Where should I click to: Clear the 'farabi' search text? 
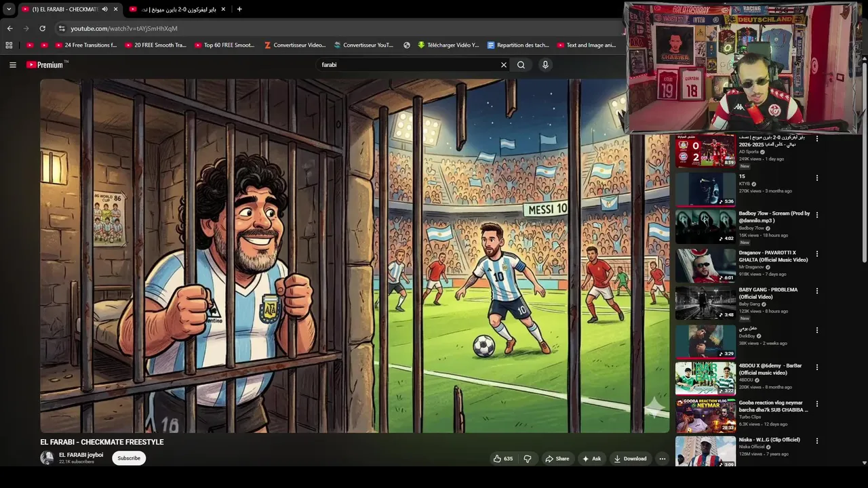pos(503,65)
